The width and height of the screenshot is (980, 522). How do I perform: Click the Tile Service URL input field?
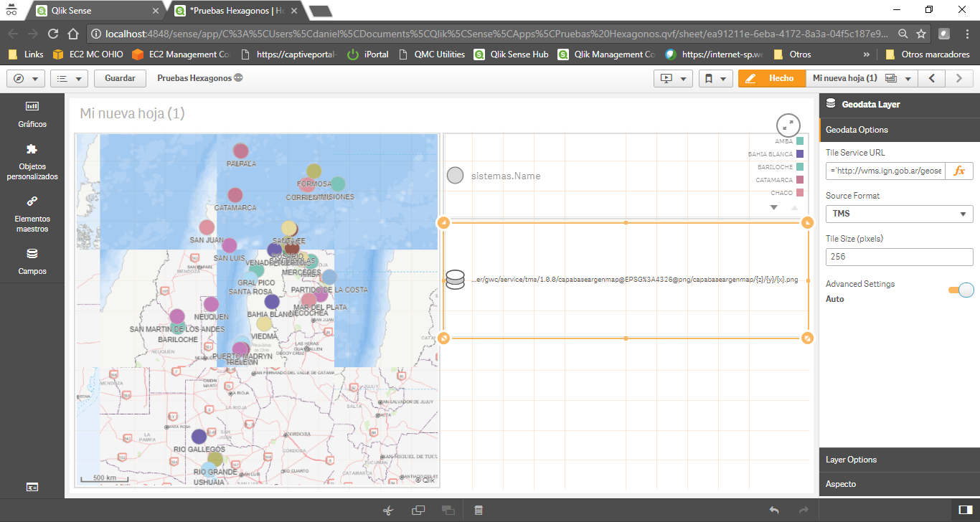pos(886,171)
